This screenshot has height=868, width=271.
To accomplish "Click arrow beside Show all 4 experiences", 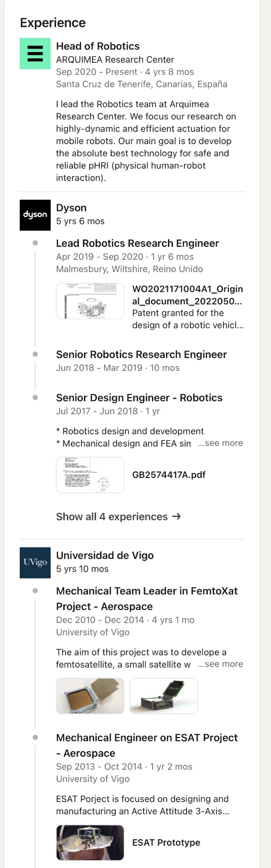I will point(176,516).
